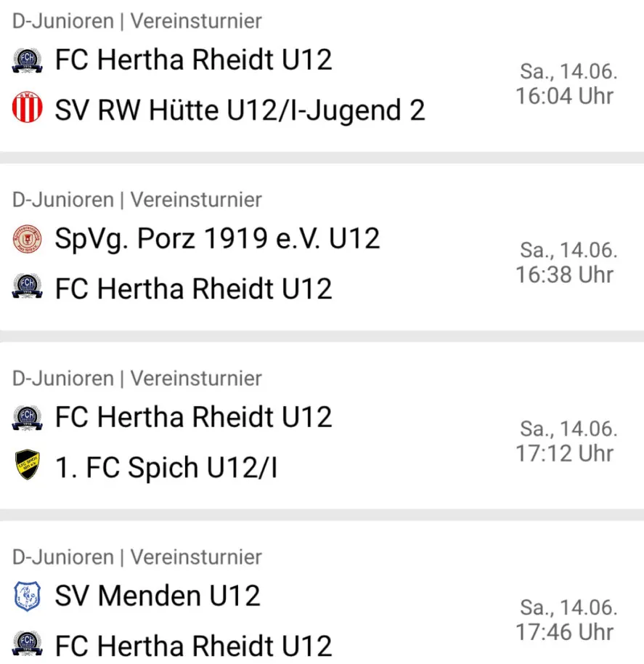Screen dimensions: 644x664
Task: Click FC Hertha Rheidt crest in 16:38 match
Action: pyautogui.click(x=27, y=287)
